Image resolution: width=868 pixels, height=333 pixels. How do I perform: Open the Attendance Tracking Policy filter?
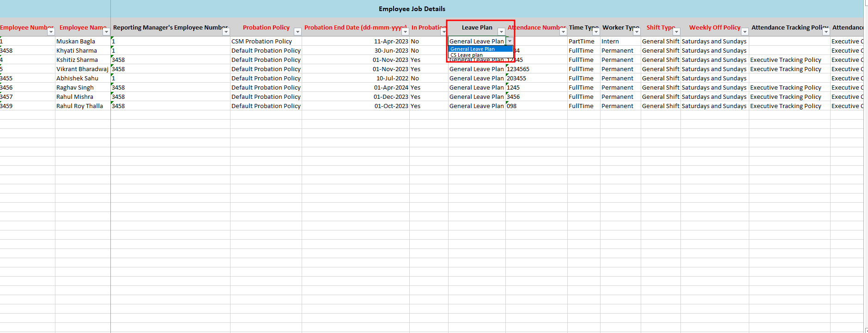(826, 32)
